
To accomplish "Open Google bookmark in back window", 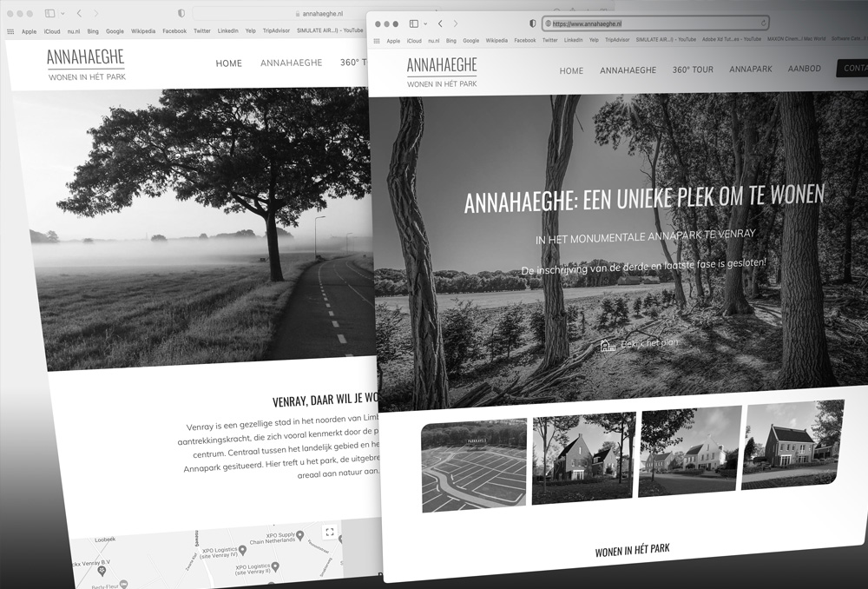I will pyautogui.click(x=115, y=31).
